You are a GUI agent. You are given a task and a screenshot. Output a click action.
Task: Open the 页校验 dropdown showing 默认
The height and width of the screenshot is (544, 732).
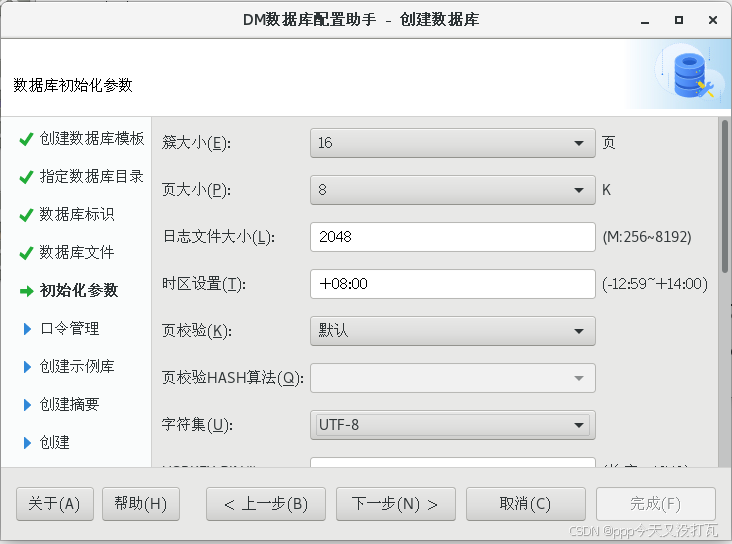pyautogui.click(x=452, y=331)
